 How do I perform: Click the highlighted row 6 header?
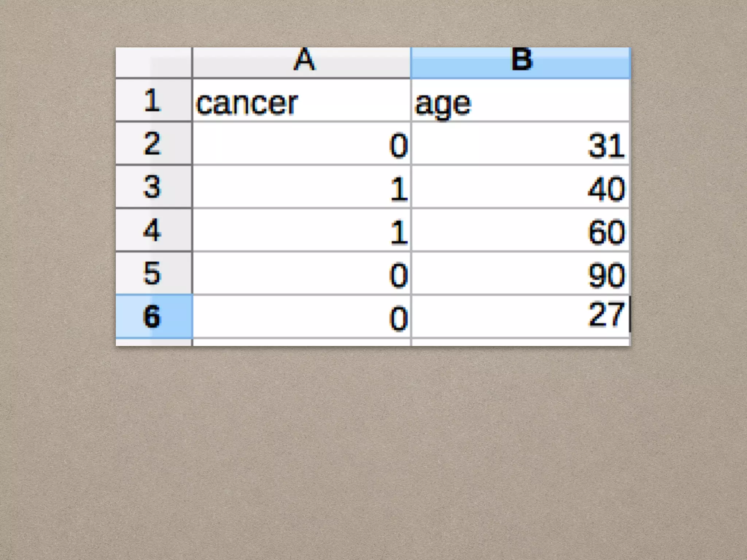tap(153, 316)
